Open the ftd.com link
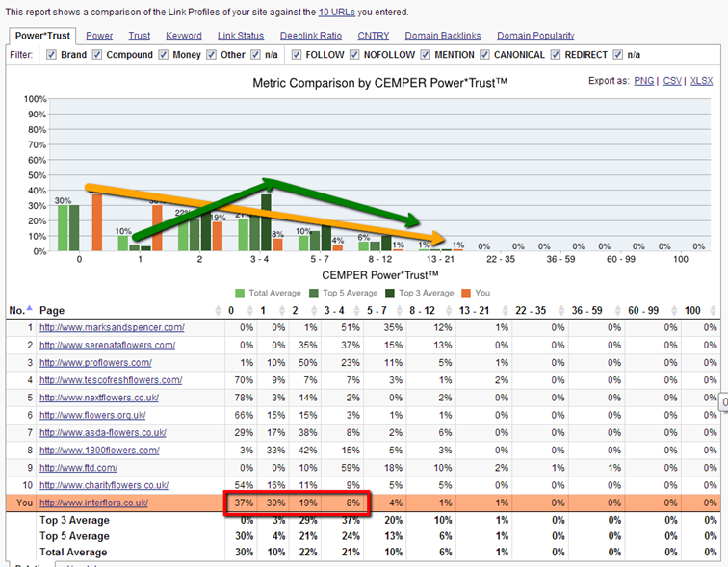 pos(78,468)
